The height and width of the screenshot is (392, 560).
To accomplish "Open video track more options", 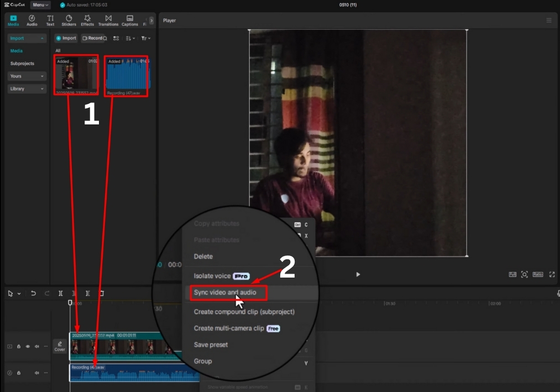I will pos(46,346).
